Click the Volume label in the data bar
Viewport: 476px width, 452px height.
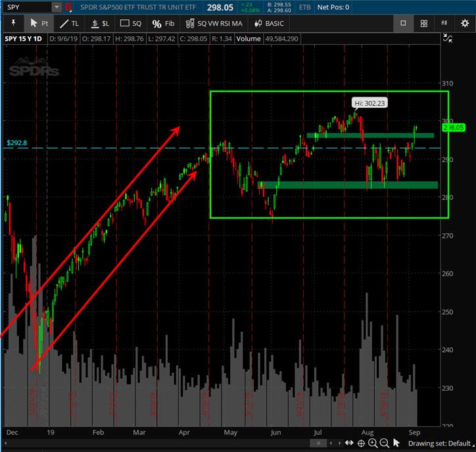pyautogui.click(x=249, y=39)
